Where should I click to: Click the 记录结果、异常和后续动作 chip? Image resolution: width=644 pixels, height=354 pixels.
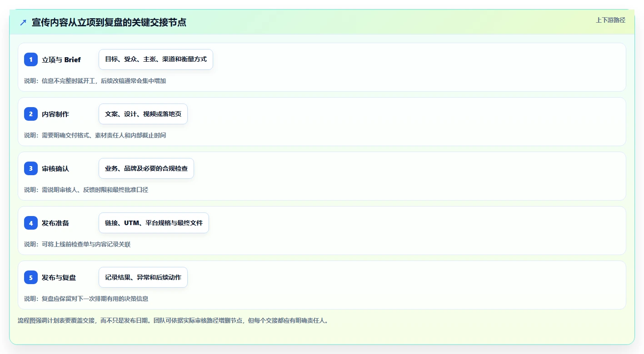[x=143, y=277]
